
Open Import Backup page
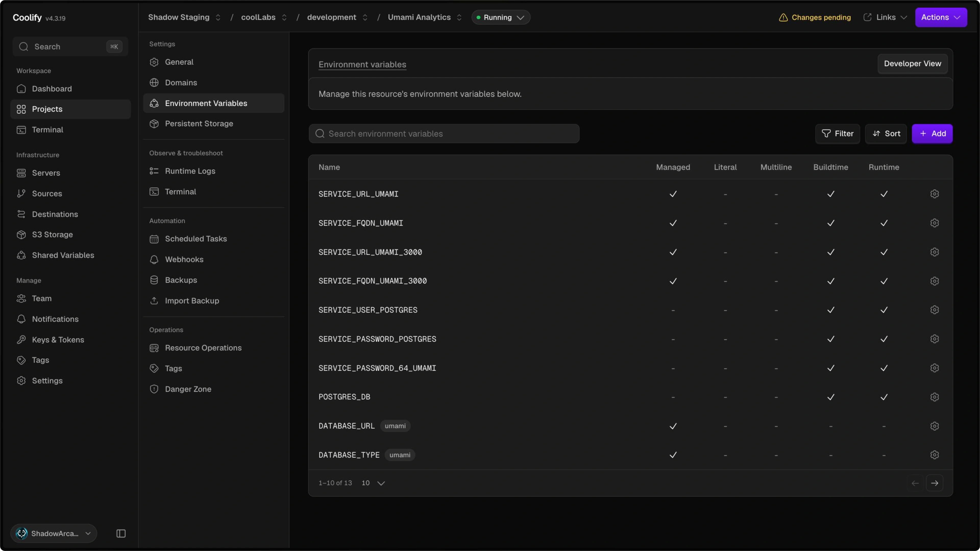point(213,301)
